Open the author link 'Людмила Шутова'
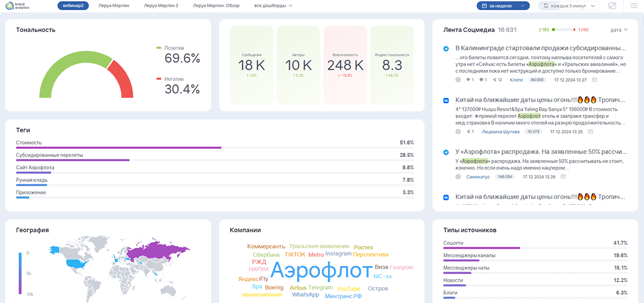This screenshot has width=644, height=303. [500, 131]
